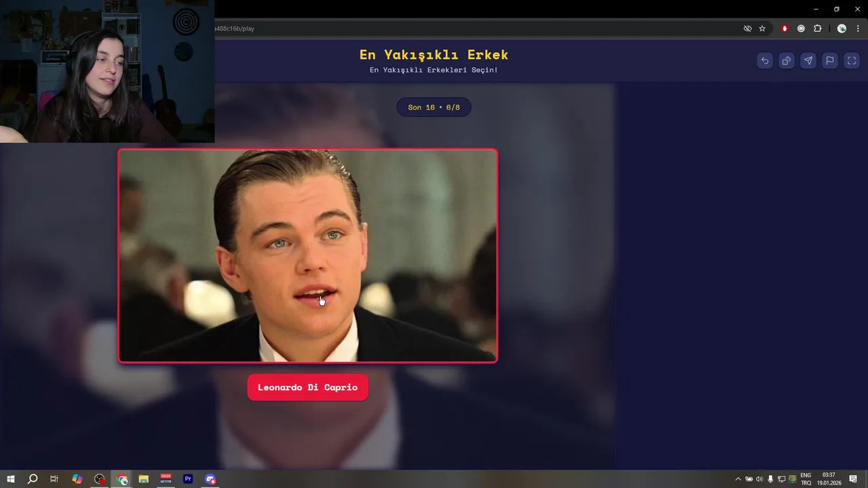Open Task View from the taskbar
This screenshot has width=868, height=488.
pos(54,479)
